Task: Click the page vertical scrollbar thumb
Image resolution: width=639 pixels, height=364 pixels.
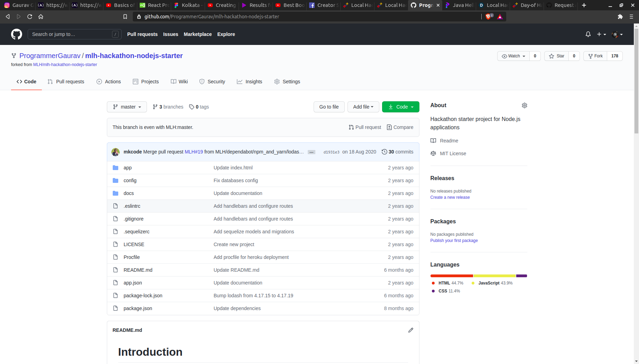Action: [636, 81]
